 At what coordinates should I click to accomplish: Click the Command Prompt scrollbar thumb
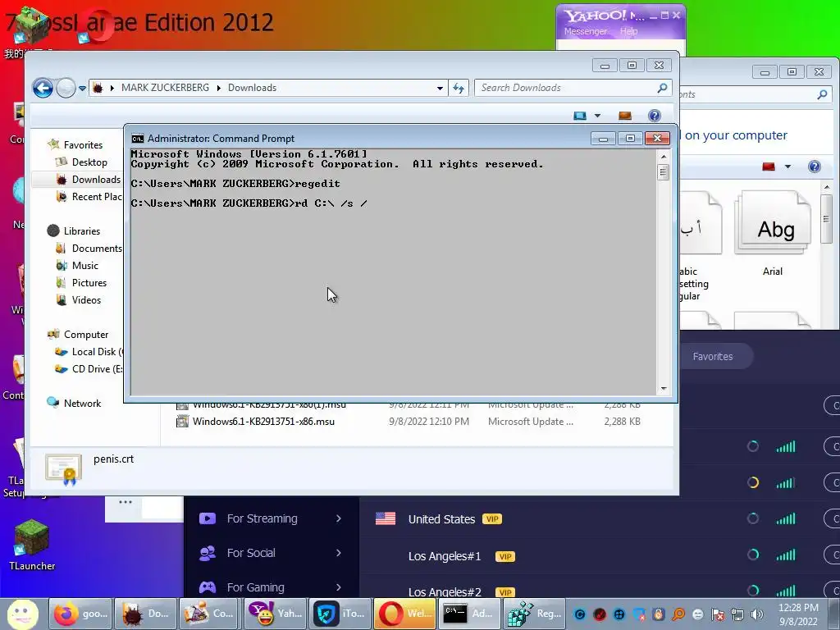pos(664,172)
